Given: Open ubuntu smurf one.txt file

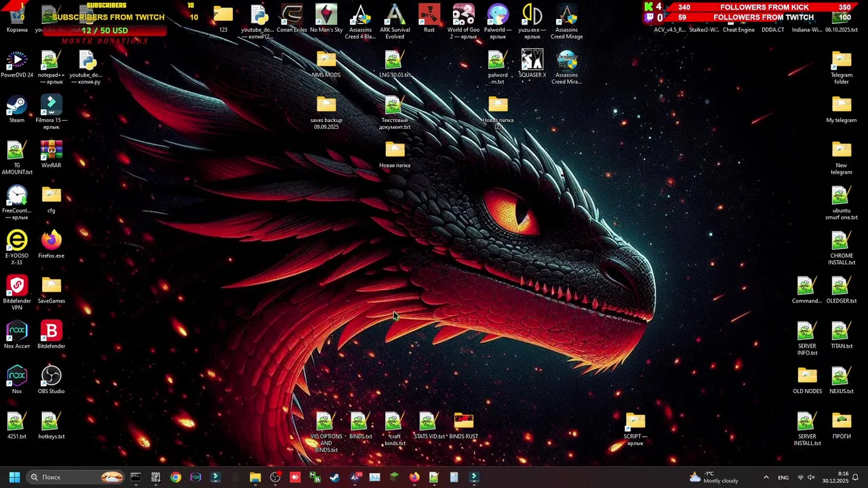Looking at the screenshot, I should click(842, 203).
